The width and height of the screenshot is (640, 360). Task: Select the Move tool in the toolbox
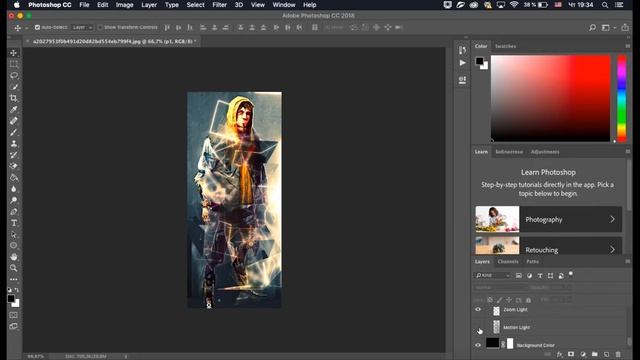click(x=13, y=53)
